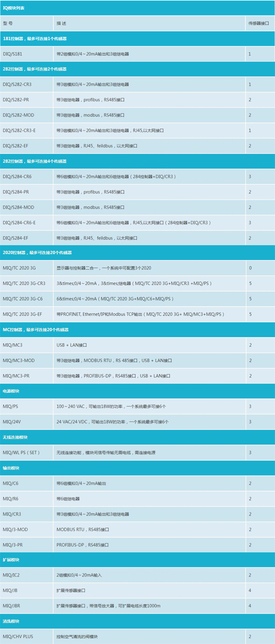Select the MIQ/24V model cell

[x=12, y=422]
